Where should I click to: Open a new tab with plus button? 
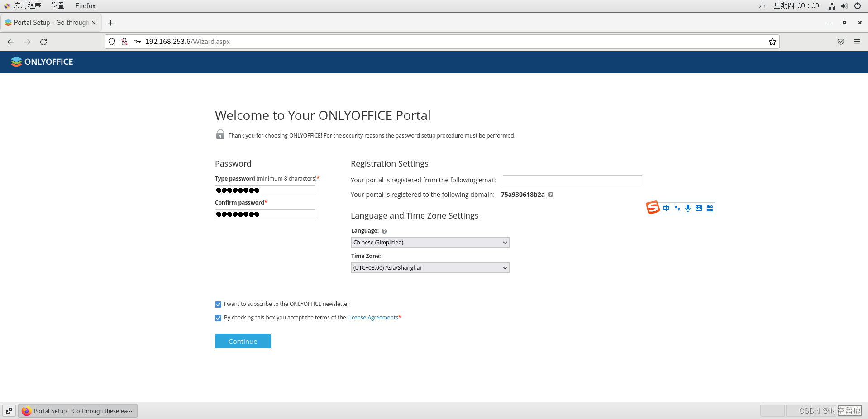point(110,23)
